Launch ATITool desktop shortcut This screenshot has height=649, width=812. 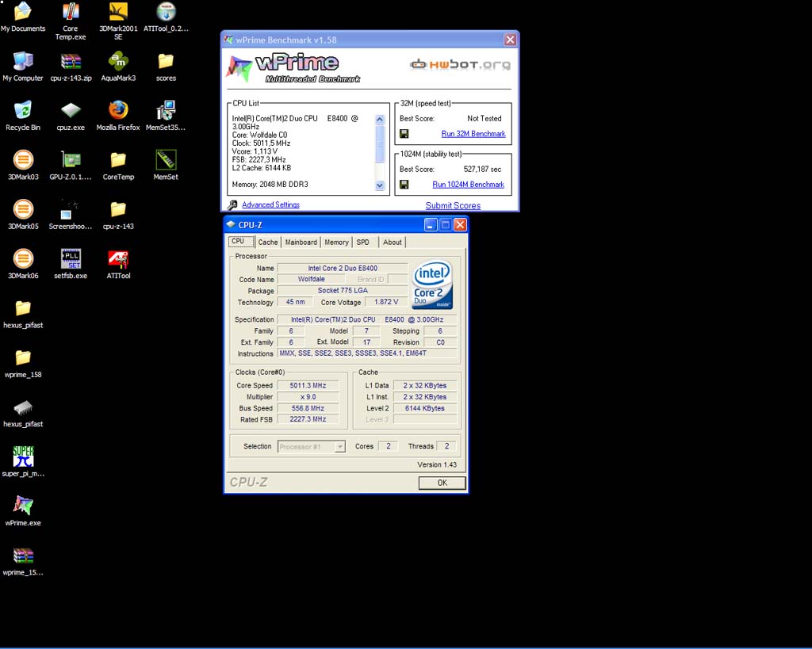pyautogui.click(x=118, y=264)
